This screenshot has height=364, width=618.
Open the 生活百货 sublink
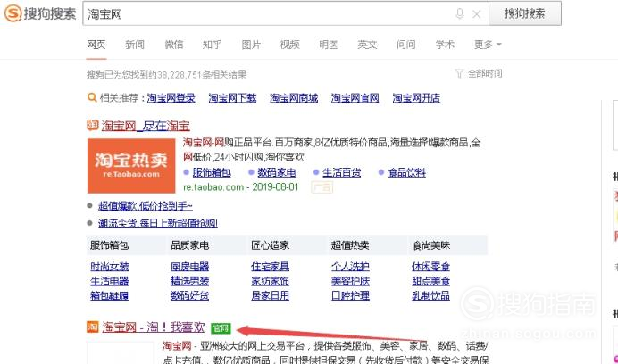pos(342,172)
